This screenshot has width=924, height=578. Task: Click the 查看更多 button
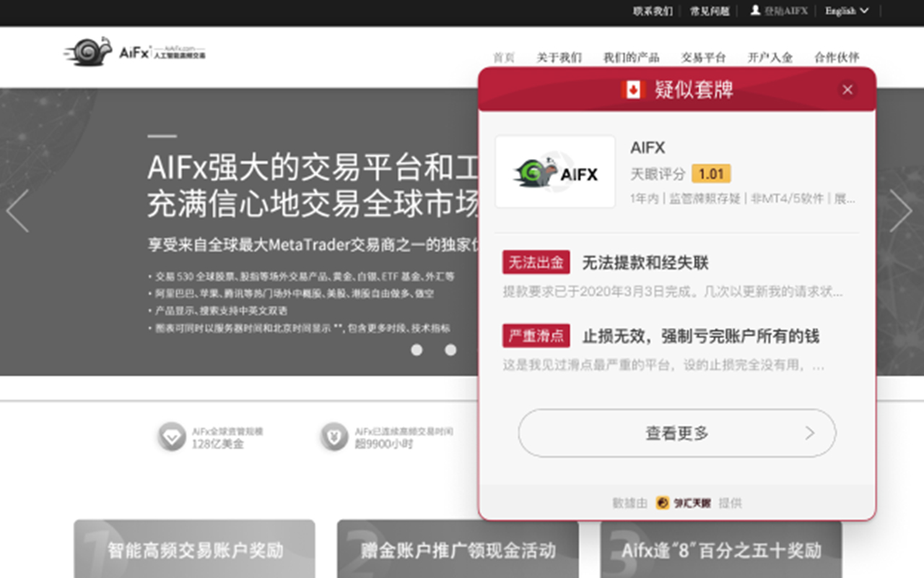coord(677,433)
